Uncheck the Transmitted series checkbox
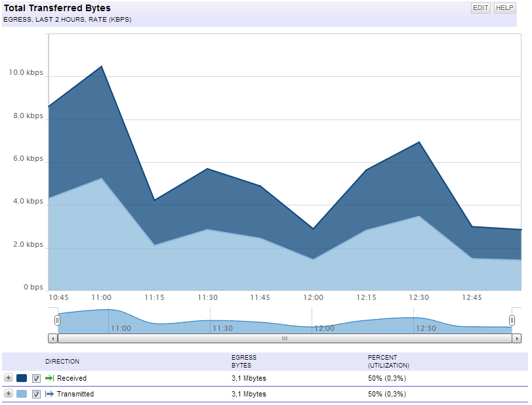 click(x=36, y=394)
